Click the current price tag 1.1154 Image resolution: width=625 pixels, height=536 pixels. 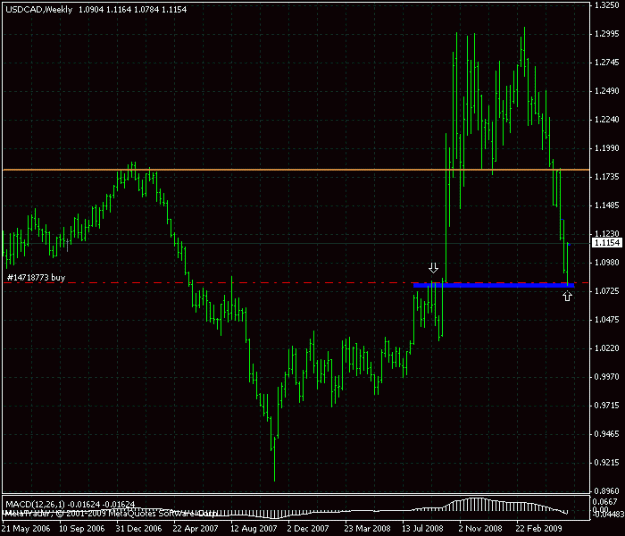(607, 243)
